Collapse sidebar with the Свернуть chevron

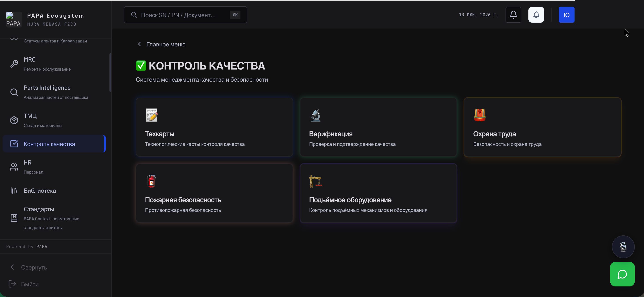(12, 267)
